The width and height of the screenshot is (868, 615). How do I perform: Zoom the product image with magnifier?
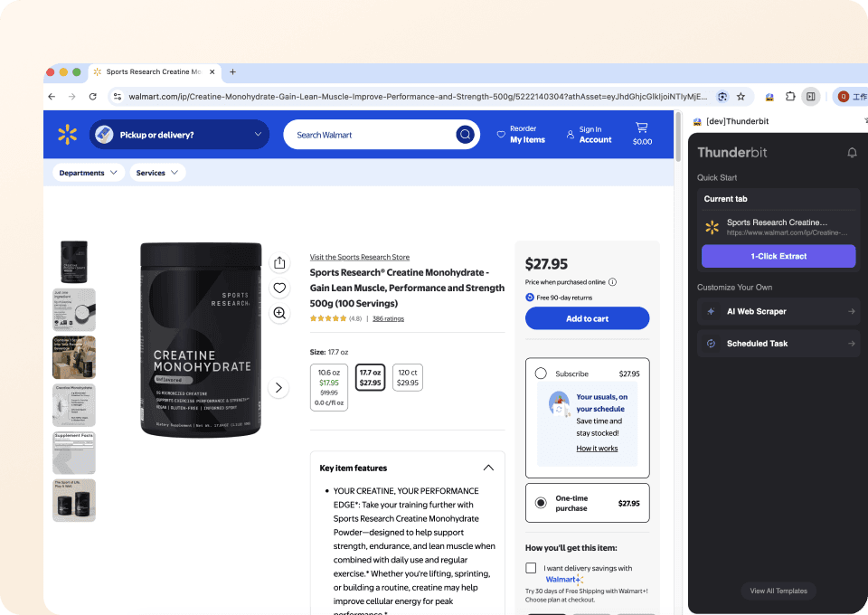pos(279,313)
